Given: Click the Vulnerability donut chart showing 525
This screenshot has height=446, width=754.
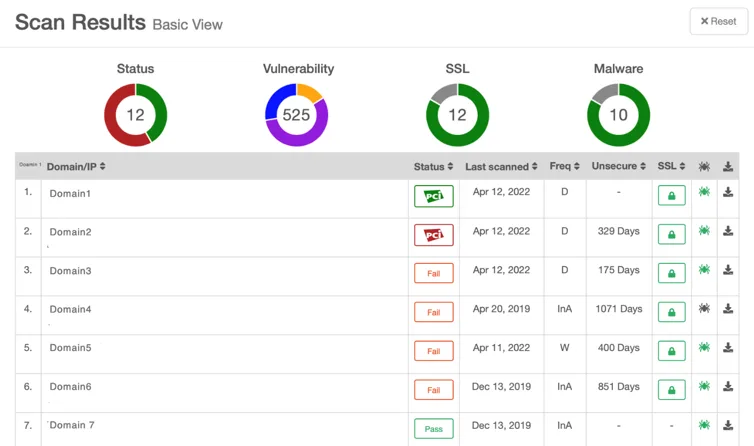Looking at the screenshot, I should 296,115.
